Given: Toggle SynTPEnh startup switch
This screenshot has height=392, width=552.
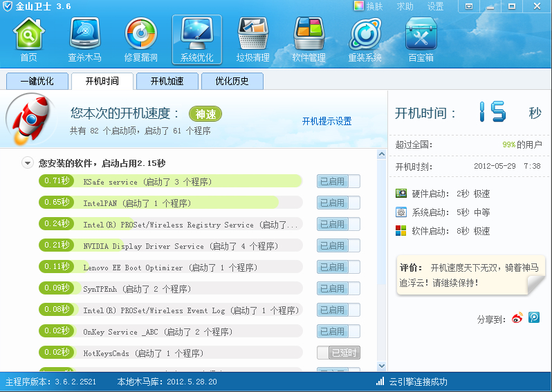Looking at the screenshot, I should (338, 288).
